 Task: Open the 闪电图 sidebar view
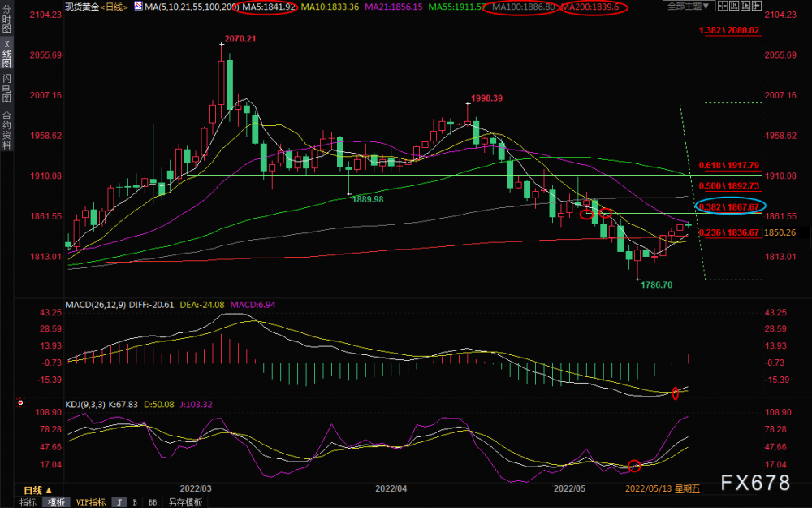[6, 89]
